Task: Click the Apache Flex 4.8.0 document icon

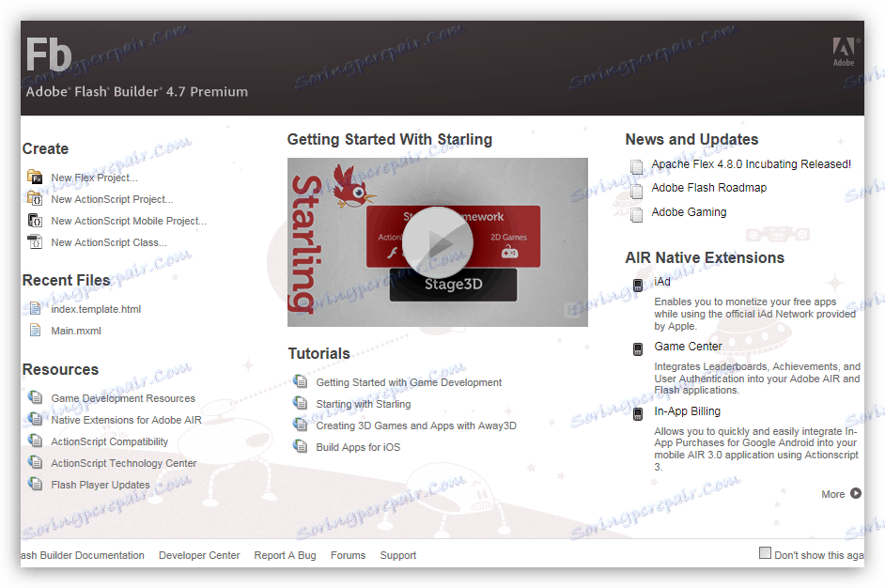Action: pos(637,166)
